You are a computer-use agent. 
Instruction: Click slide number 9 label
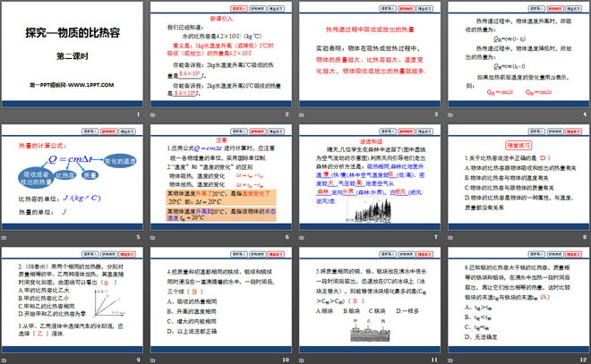[138, 360]
